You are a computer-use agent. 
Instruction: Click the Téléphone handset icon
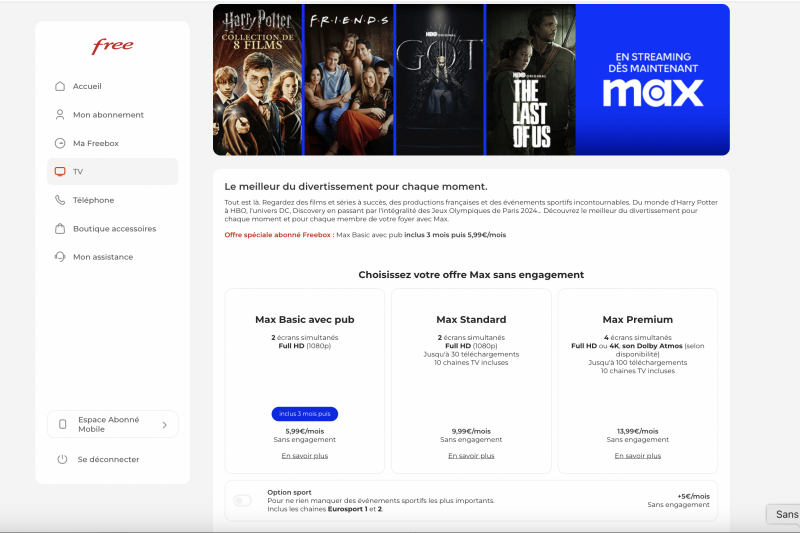coord(60,200)
